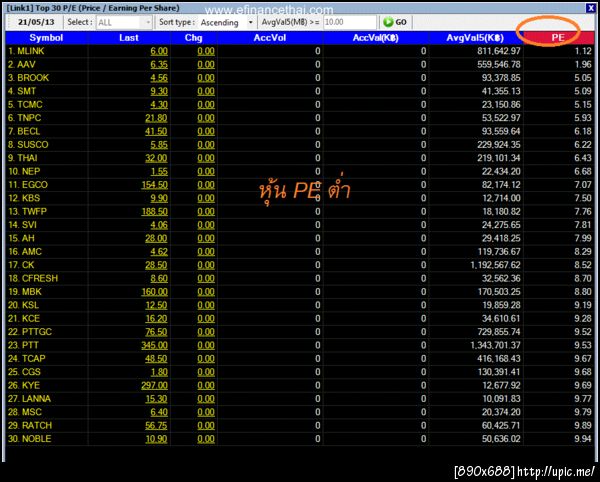This screenshot has height=482, width=600.
Task: Click MBK last price 160.00
Action: 155,292
